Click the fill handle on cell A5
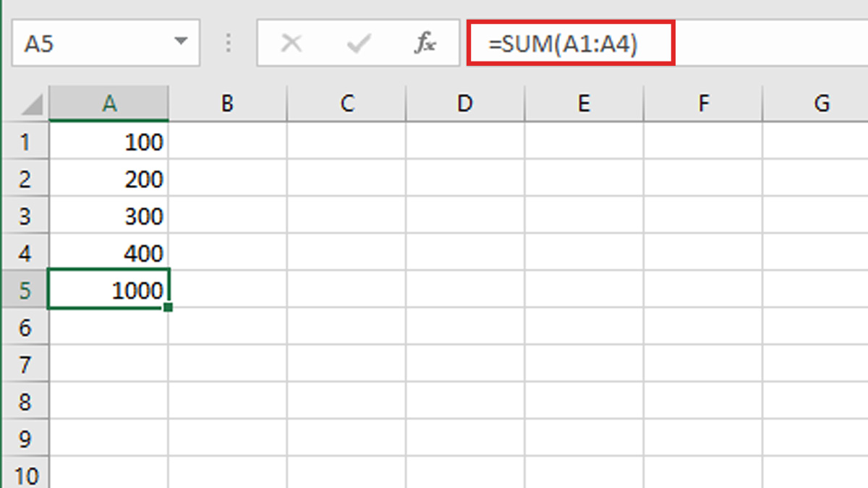Viewport: 868px width, 488px height. tap(168, 308)
